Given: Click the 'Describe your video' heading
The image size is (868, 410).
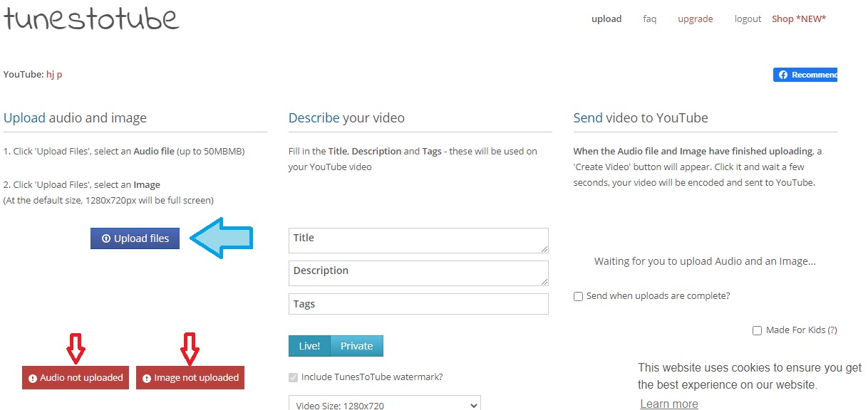Looking at the screenshot, I should click(346, 118).
